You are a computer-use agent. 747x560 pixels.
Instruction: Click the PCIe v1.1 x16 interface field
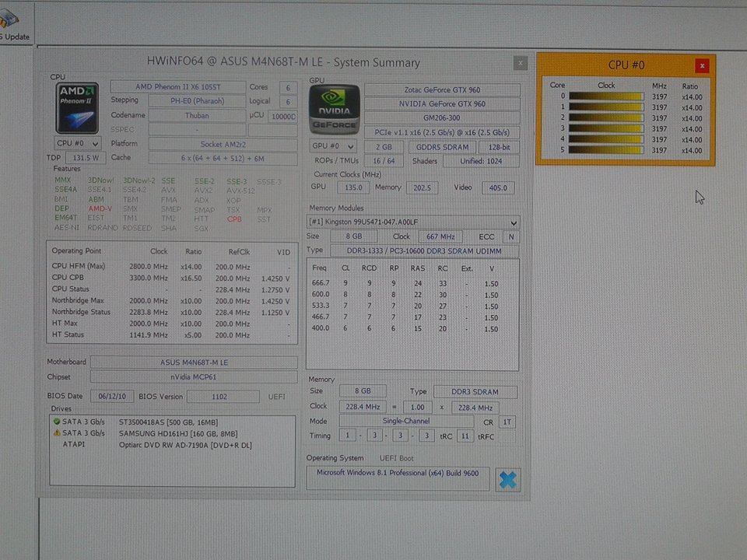click(442, 132)
